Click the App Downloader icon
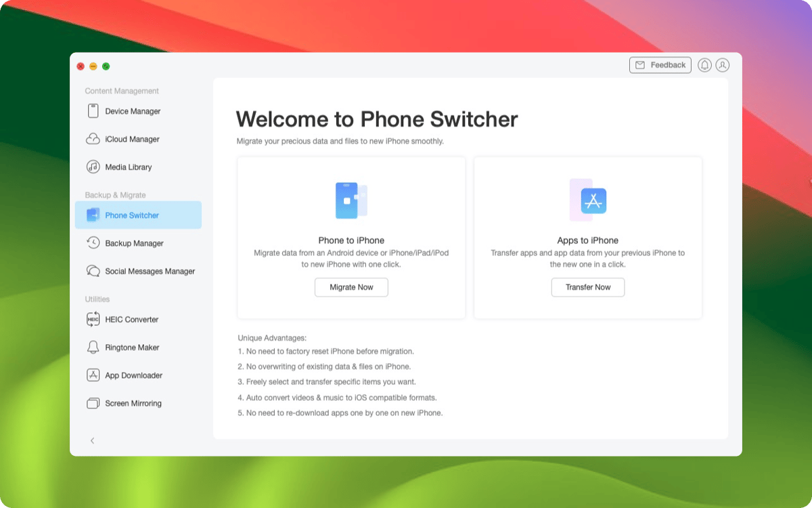Screen dimensions: 812x508 click(93, 375)
